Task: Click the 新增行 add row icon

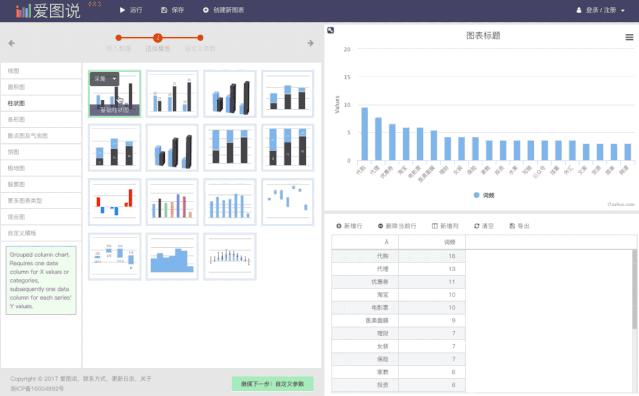Action: [339, 226]
